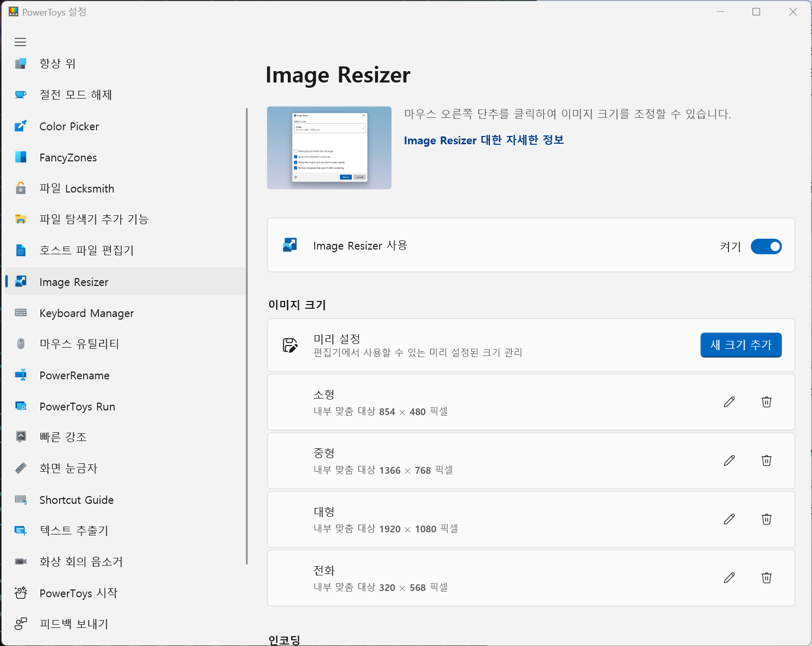The image size is (812, 646).
Task: Select the 중형 1366 × 768 preset row
Action: (x=531, y=461)
